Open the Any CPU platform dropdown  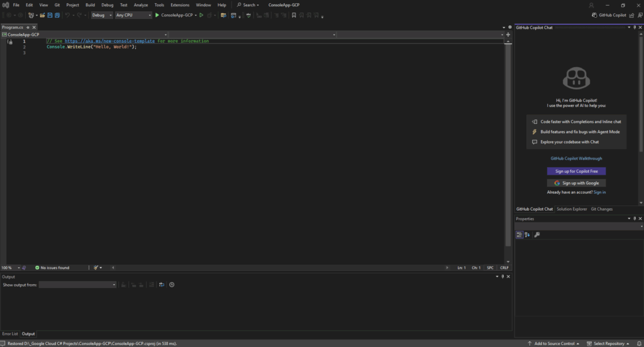pos(133,15)
